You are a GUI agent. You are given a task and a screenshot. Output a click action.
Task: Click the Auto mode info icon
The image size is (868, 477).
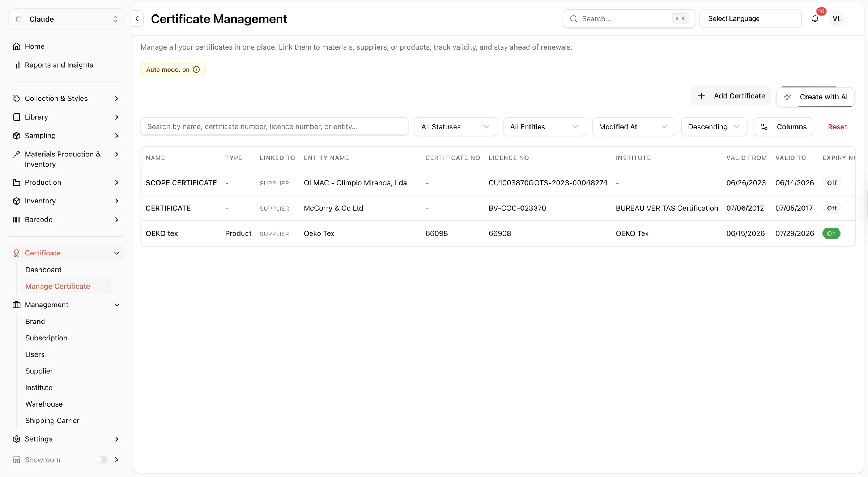coord(196,69)
